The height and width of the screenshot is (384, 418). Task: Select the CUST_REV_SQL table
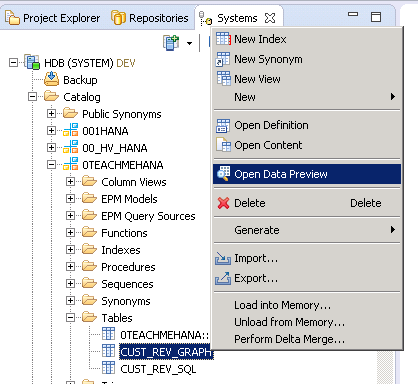(x=158, y=369)
